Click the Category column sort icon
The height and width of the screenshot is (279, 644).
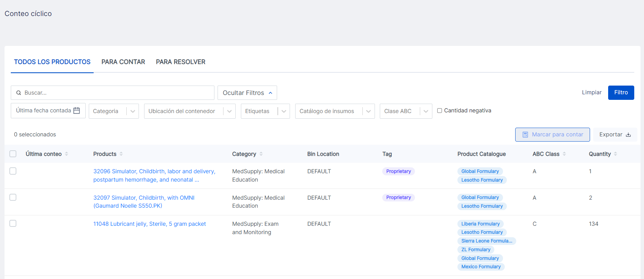pyautogui.click(x=261, y=154)
